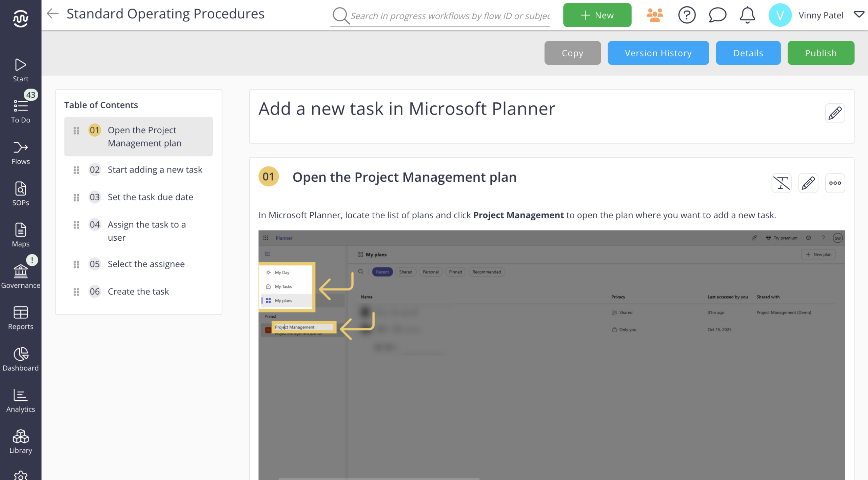
Task: Open Maps in the sidebar
Action: (x=21, y=236)
